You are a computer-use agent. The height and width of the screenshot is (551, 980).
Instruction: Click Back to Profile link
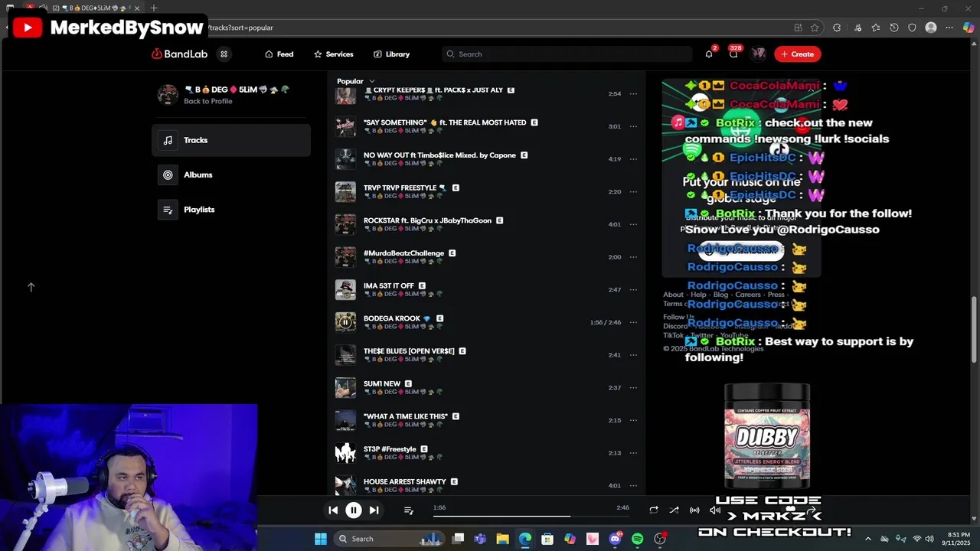[x=207, y=101]
